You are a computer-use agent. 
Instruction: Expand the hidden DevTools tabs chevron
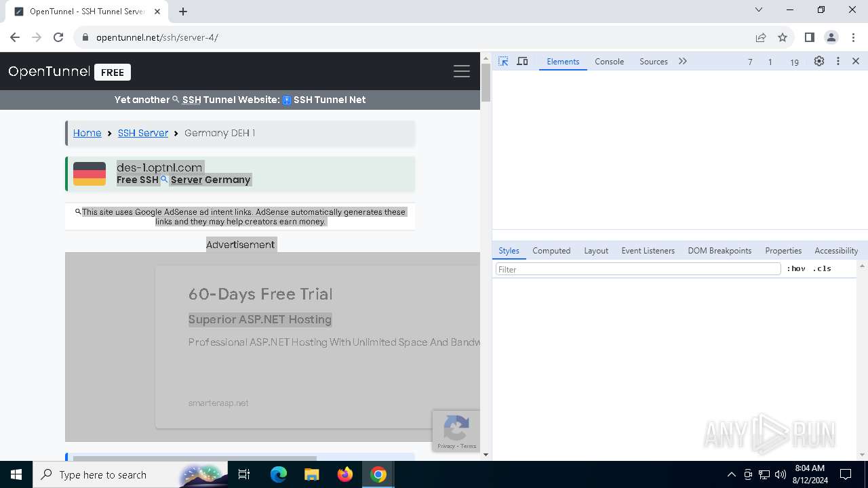pos(683,61)
